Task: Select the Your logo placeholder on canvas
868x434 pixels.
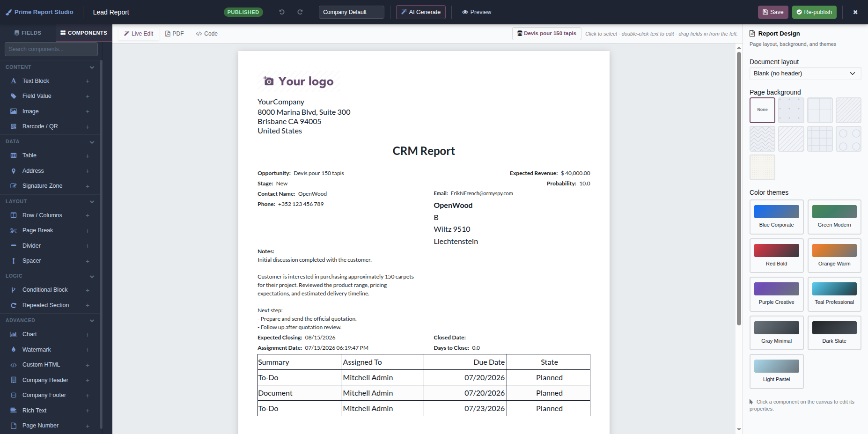Action: [299, 81]
